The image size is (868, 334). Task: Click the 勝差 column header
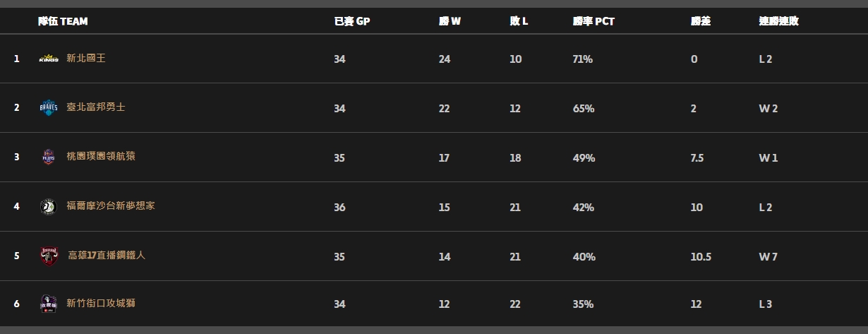[700, 21]
